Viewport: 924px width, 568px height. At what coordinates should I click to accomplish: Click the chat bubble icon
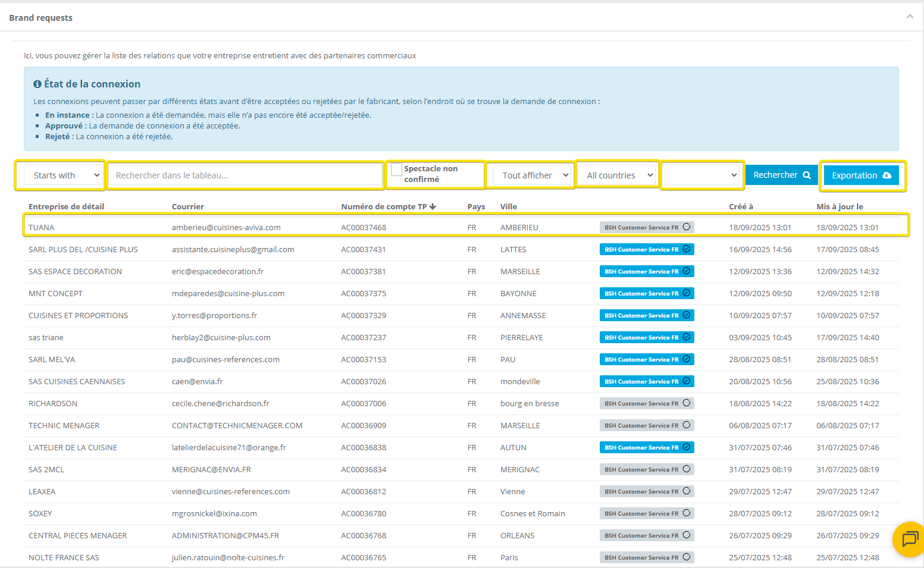click(x=910, y=539)
